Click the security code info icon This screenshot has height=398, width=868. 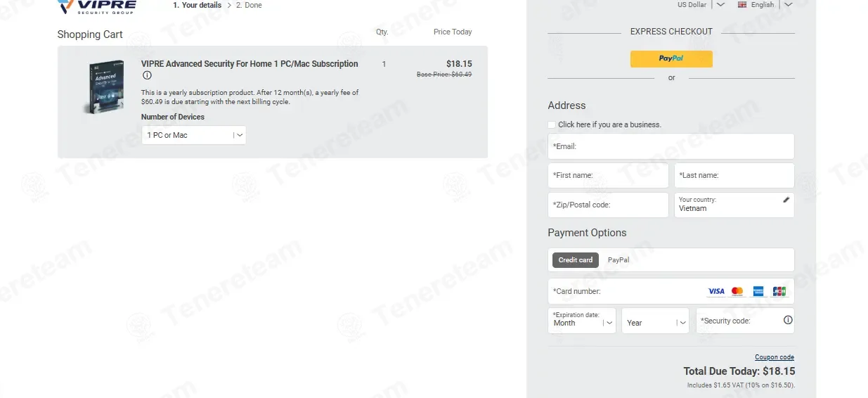point(788,320)
